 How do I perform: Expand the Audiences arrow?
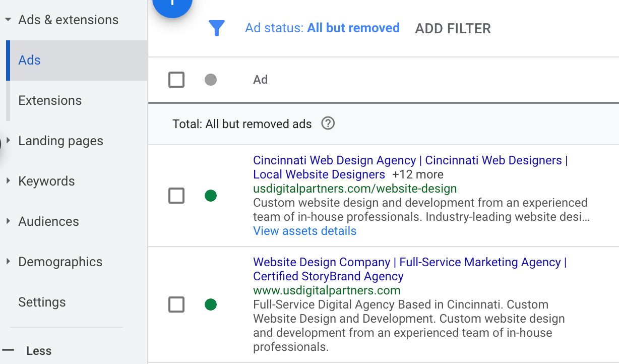tap(8, 221)
